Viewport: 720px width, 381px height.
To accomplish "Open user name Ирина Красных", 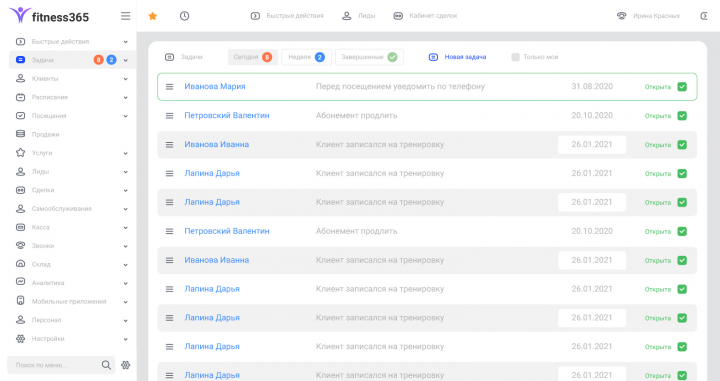I will tap(656, 16).
